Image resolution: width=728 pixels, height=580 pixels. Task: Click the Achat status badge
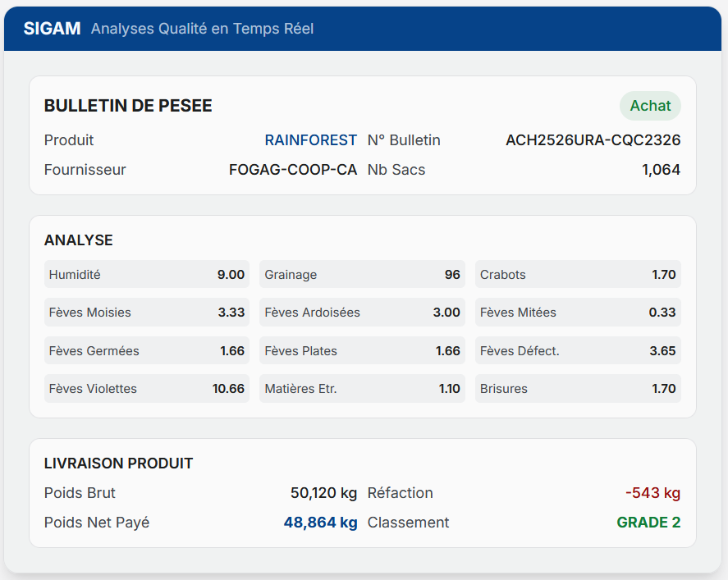(650, 106)
